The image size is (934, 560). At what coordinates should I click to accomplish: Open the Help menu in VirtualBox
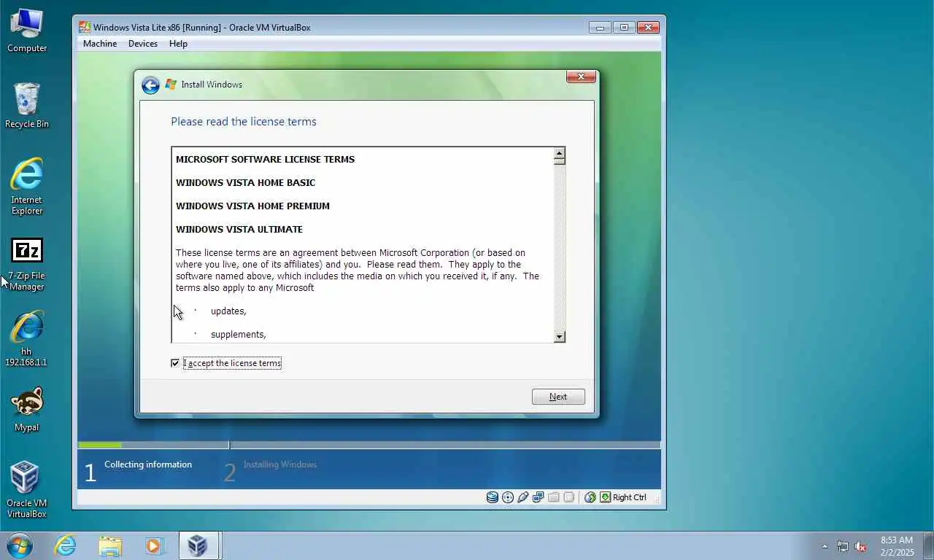(178, 44)
